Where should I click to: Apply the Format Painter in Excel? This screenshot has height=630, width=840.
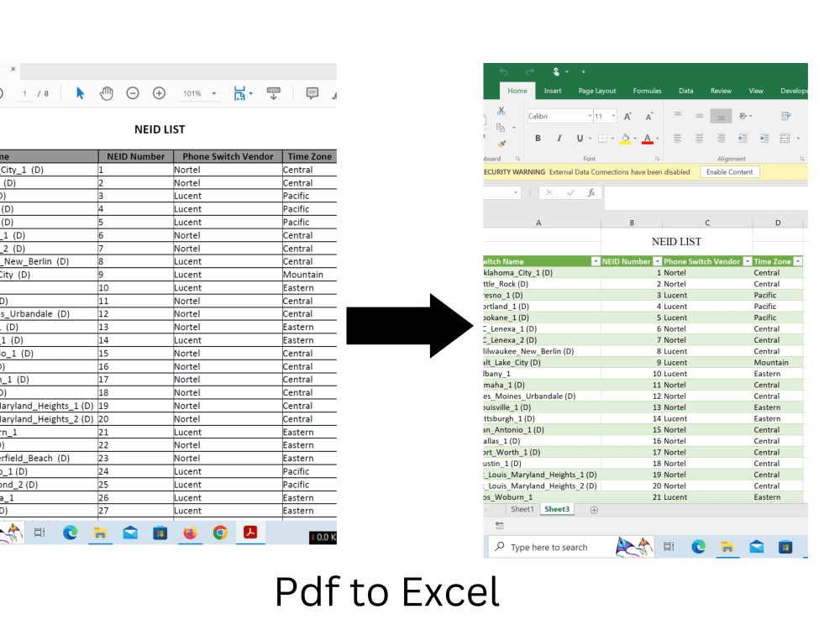501,144
